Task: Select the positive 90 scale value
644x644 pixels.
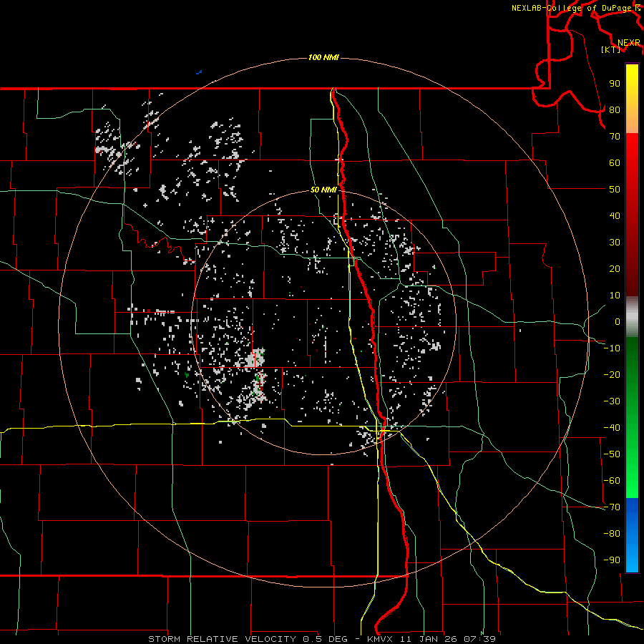Action: click(615, 84)
